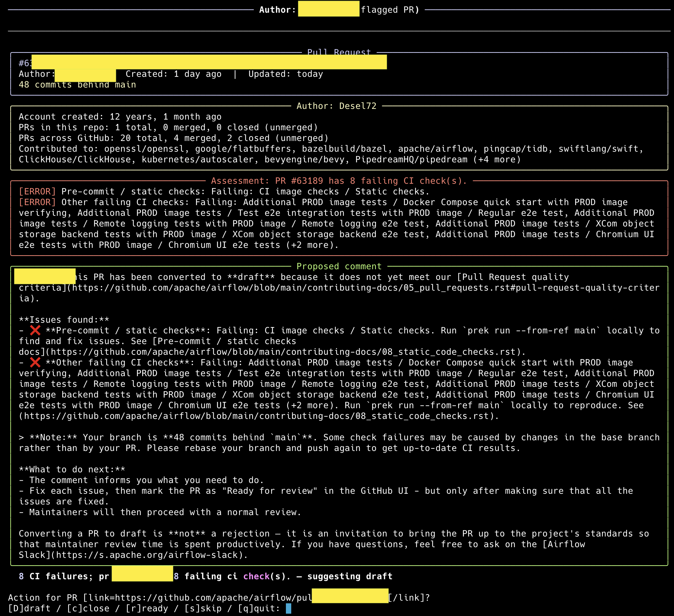The width and height of the screenshot is (674, 616).
Task: Choose the [s]skip action option
Action: 203,608
